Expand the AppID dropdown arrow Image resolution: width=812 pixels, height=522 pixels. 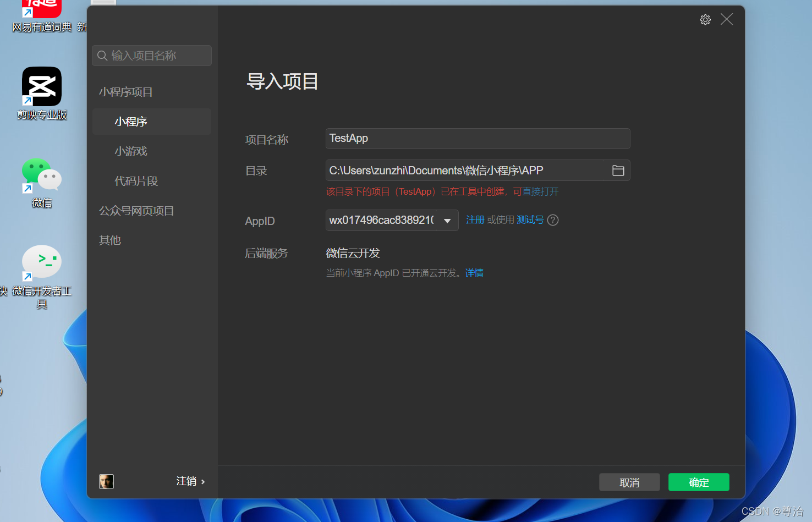tap(447, 221)
